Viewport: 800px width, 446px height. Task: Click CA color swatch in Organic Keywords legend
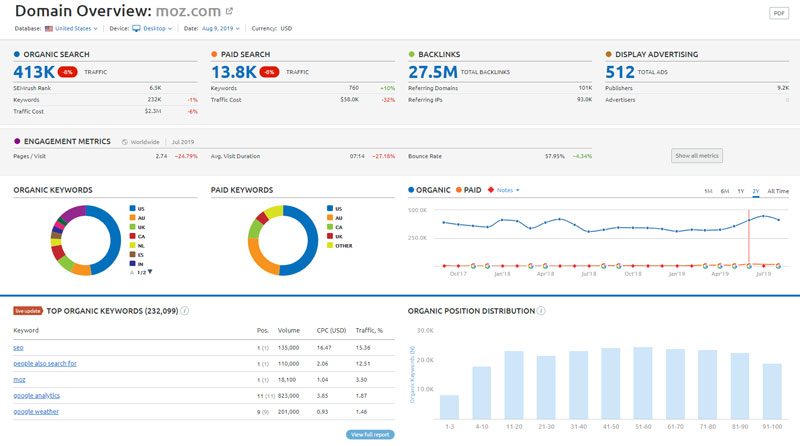point(132,236)
